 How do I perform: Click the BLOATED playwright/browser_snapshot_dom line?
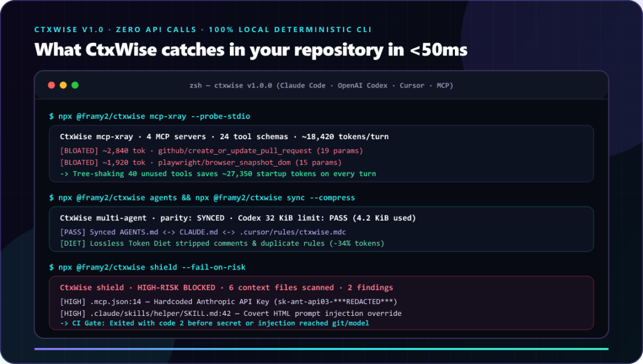(201, 162)
